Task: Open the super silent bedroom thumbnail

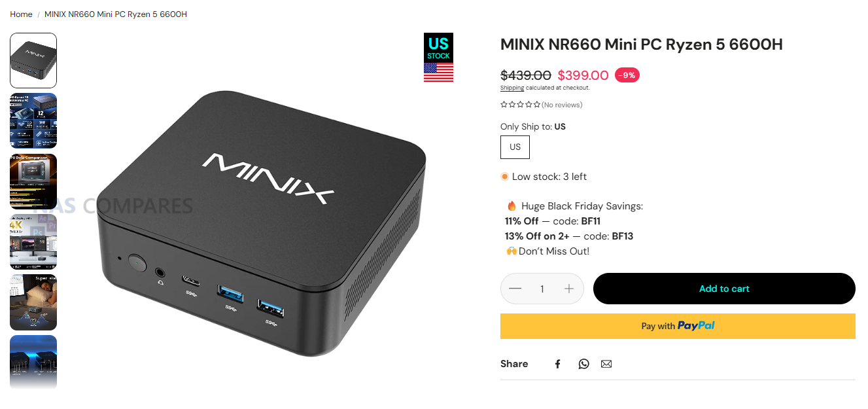Action: (x=33, y=302)
